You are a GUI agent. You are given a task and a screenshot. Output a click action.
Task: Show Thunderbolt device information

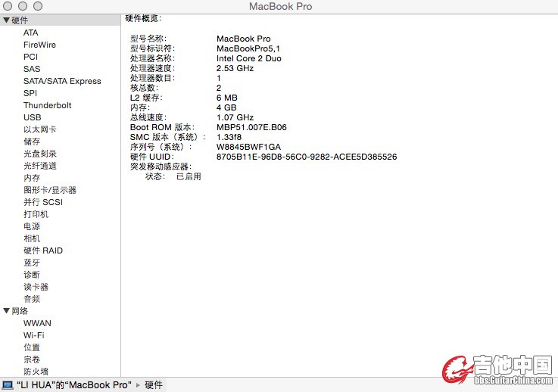point(47,105)
